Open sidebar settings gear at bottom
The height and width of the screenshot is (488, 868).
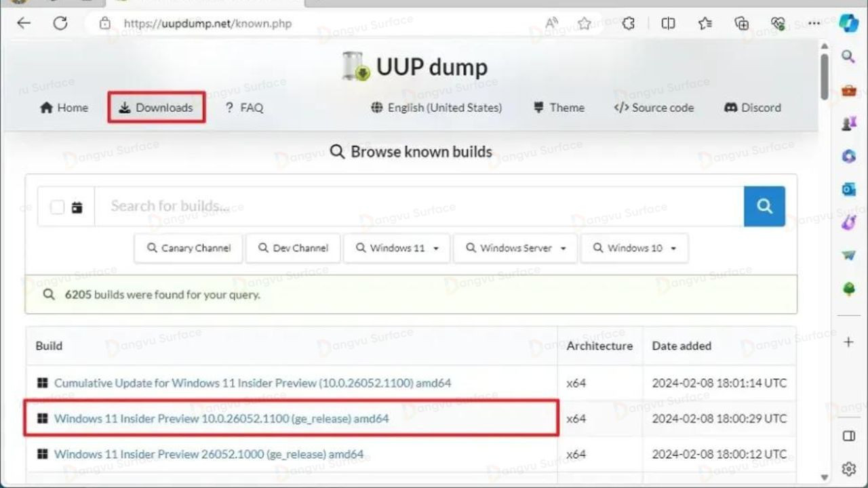click(848, 468)
